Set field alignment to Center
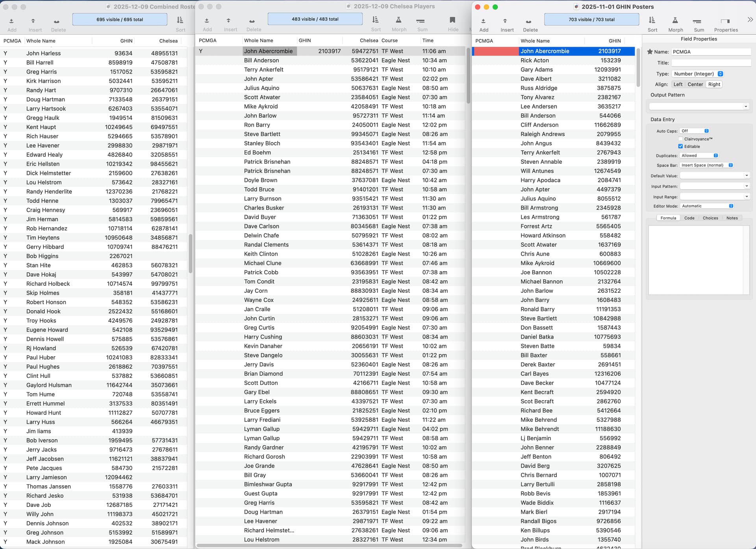The image size is (756, 549). pyautogui.click(x=695, y=84)
